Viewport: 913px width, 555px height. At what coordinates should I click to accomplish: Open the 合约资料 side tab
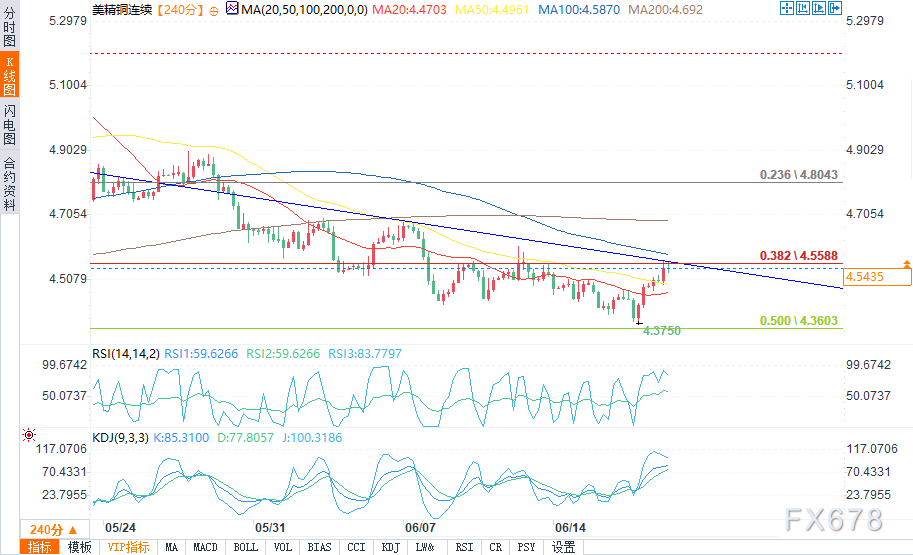coord(9,183)
